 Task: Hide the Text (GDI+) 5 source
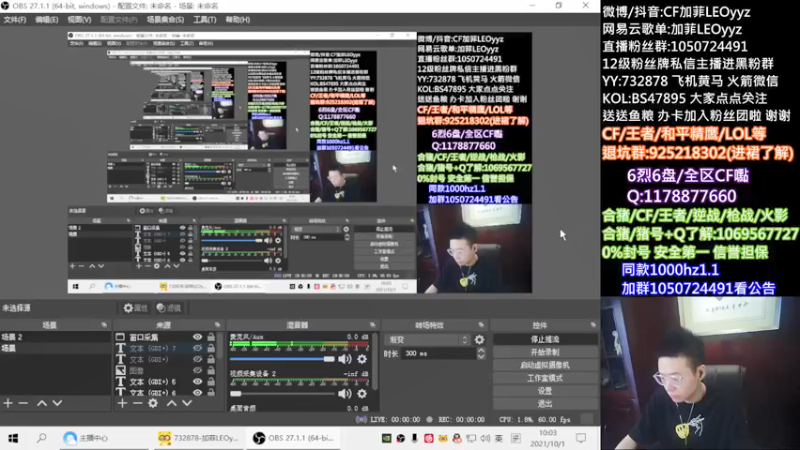(x=197, y=382)
